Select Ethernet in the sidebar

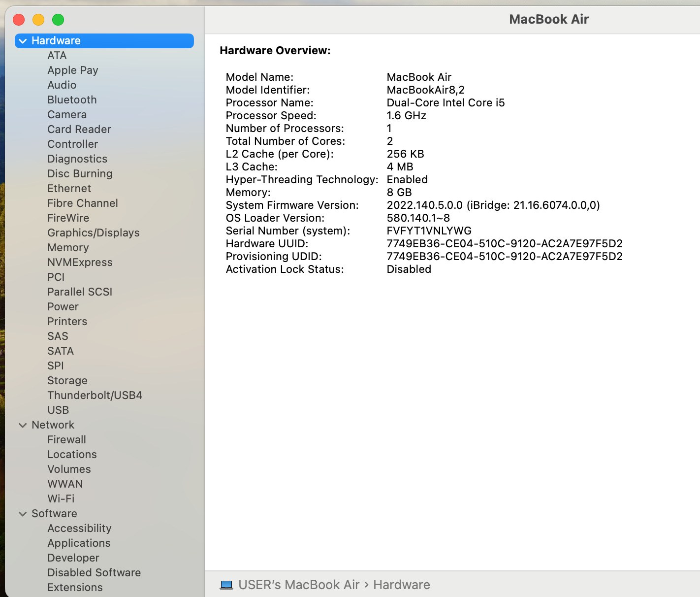coord(69,188)
